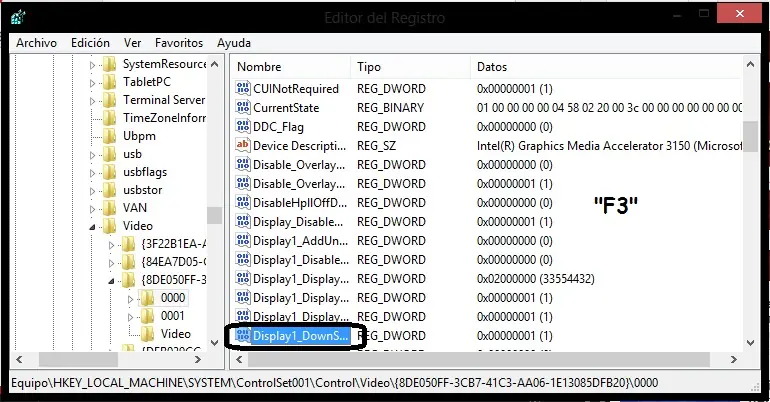Expand the 0001 subkey
The width and height of the screenshot is (770, 402).
[130, 317]
